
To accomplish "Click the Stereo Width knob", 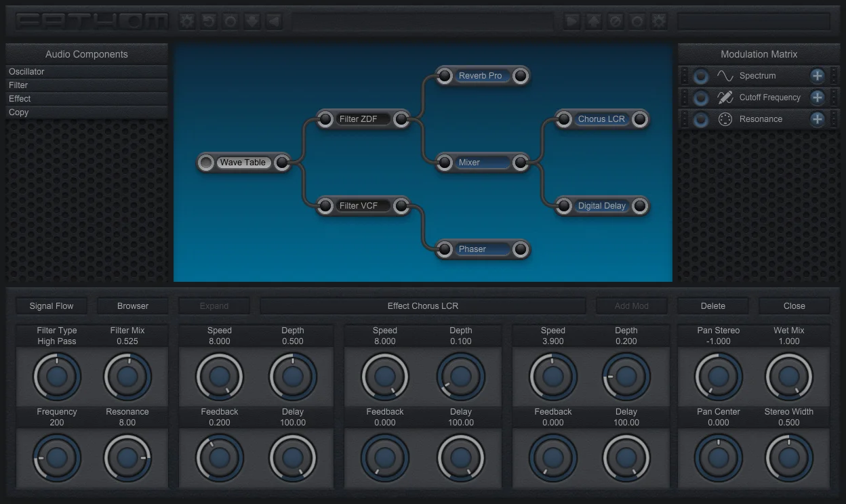I will pos(789,458).
